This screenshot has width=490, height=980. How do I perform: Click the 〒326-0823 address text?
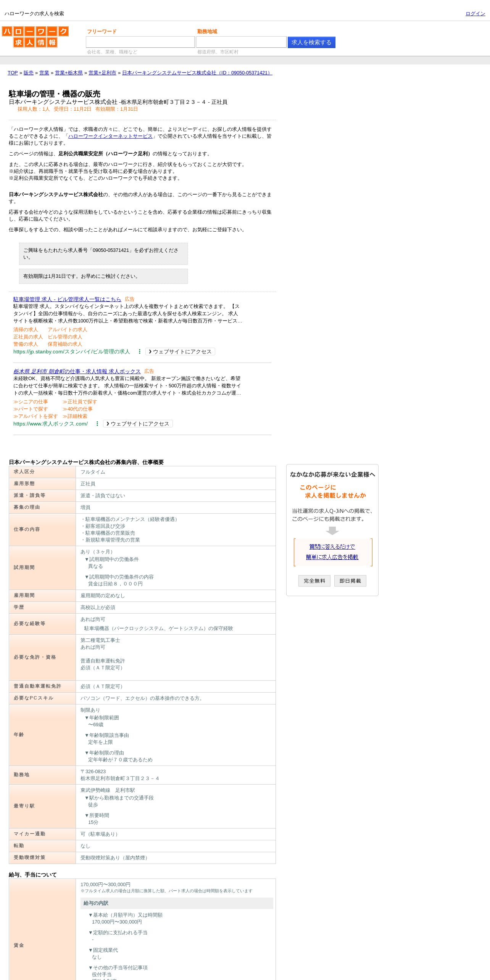(x=93, y=772)
